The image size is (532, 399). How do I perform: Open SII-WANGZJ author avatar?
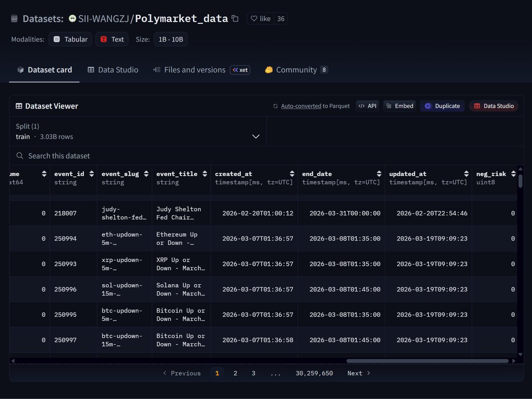[x=72, y=19]
